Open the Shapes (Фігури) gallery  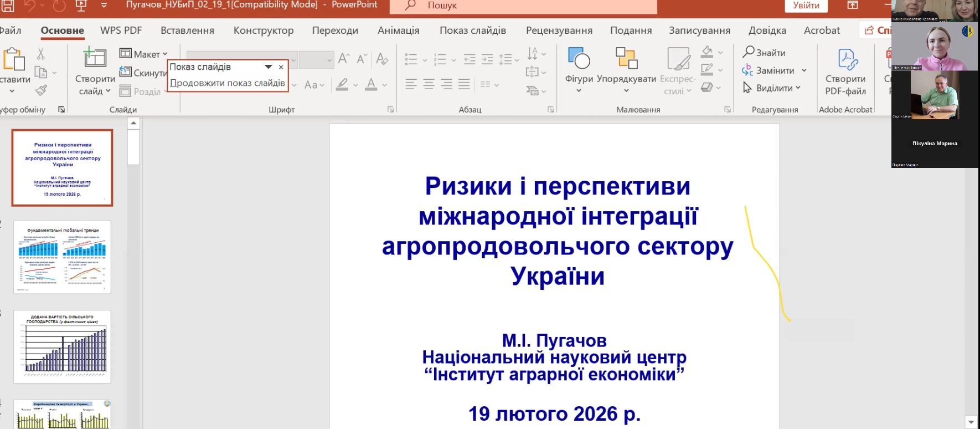click(x=579, y=58)
